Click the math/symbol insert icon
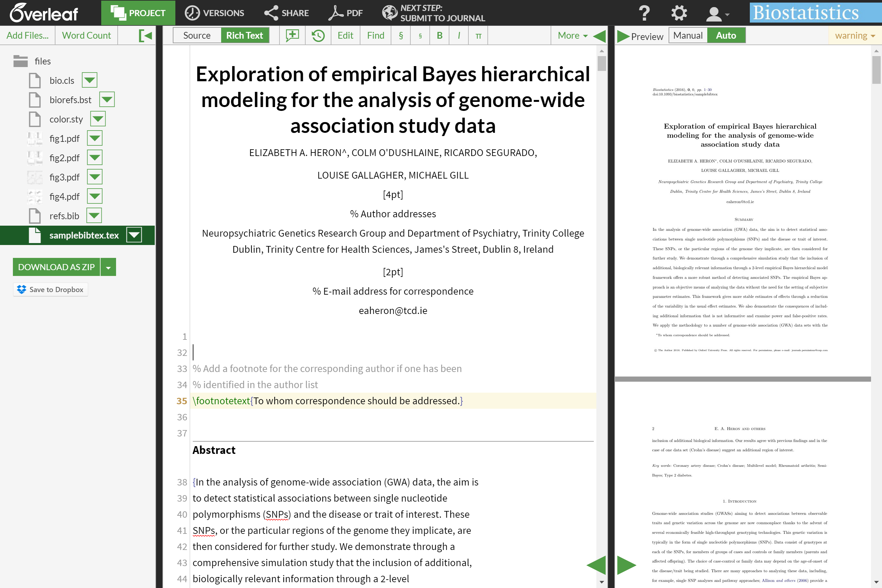The height and width of the screenshot is (588, 882). 478,36
